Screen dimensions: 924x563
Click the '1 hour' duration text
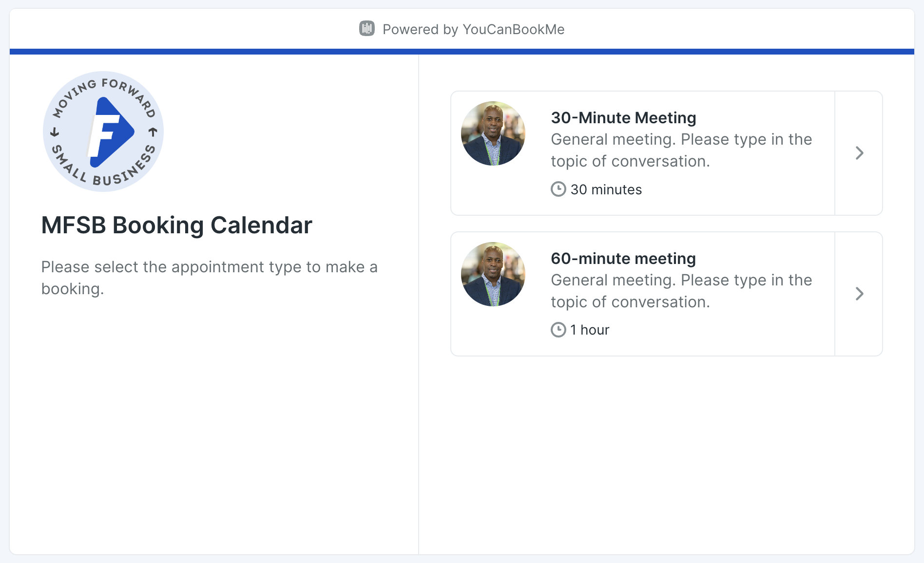pos(590,330)
